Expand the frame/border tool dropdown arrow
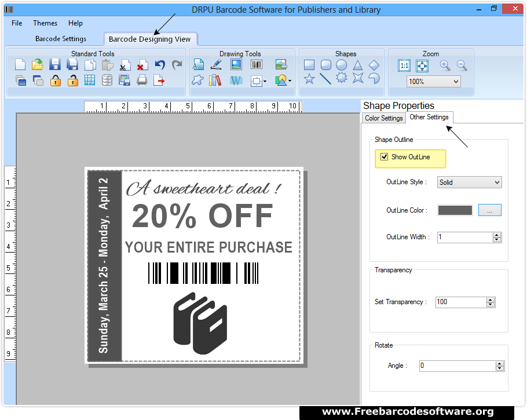 [x=265, y=81]
